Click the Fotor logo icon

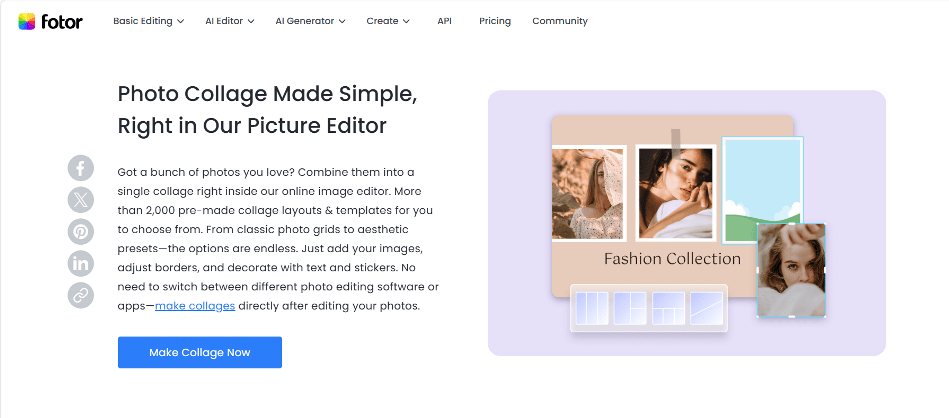coord(27,21)
